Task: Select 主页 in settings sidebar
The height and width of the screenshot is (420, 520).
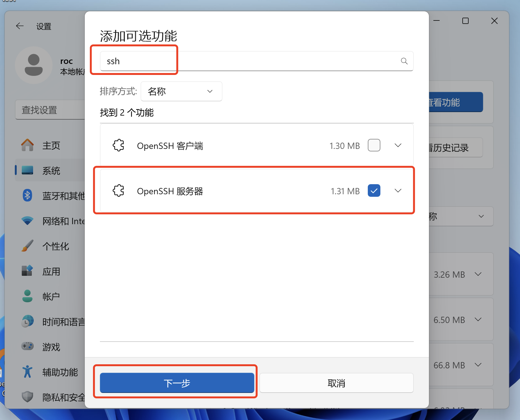Action: click(x=51, y=145)
